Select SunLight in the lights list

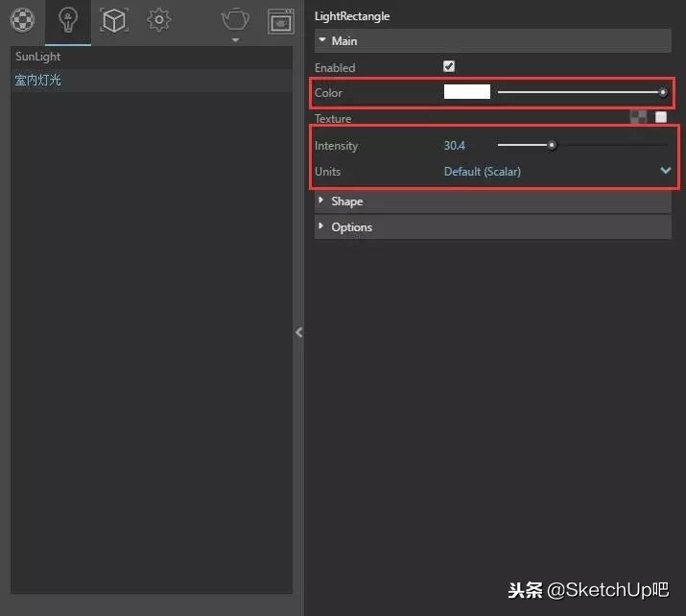pos(152,57)
